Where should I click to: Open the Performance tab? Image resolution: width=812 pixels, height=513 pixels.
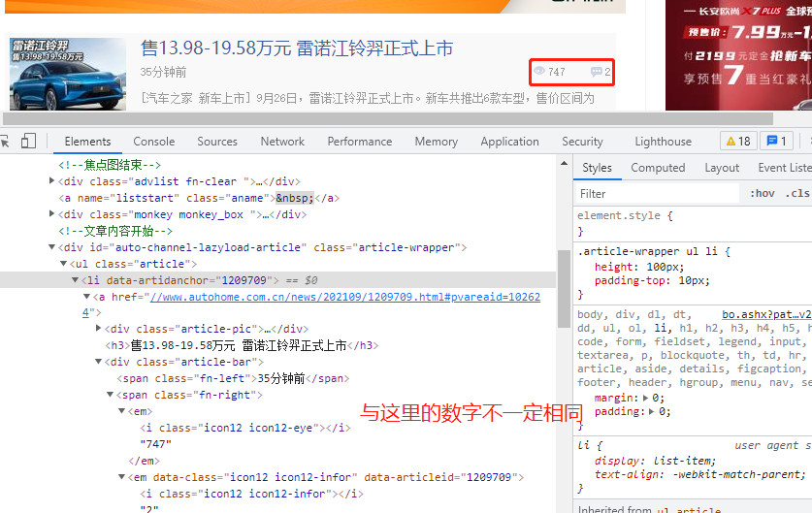coord(359,142)
